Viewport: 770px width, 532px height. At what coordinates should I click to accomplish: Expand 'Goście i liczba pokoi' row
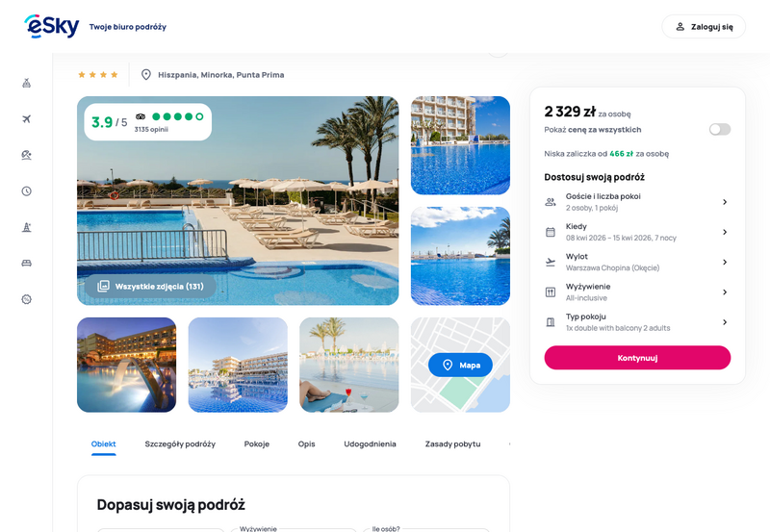(637, 202)
